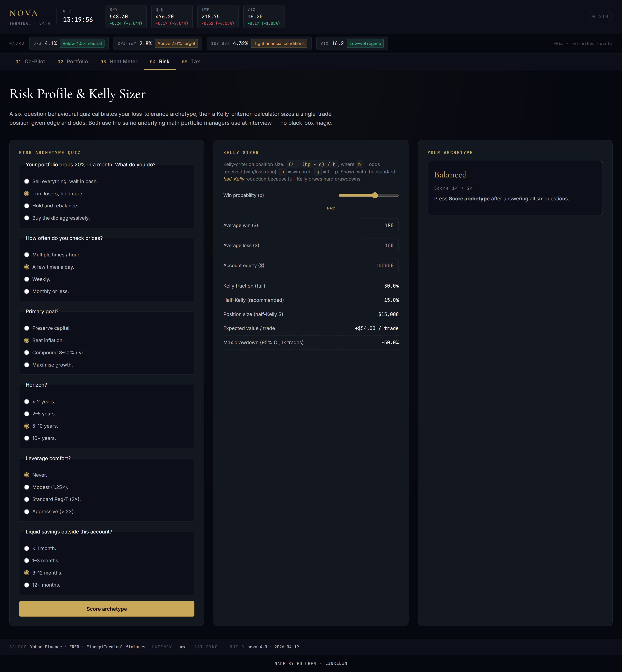Click the VIX ticker card in header
This screenshot has height=672, width=622.
point(264,17)
